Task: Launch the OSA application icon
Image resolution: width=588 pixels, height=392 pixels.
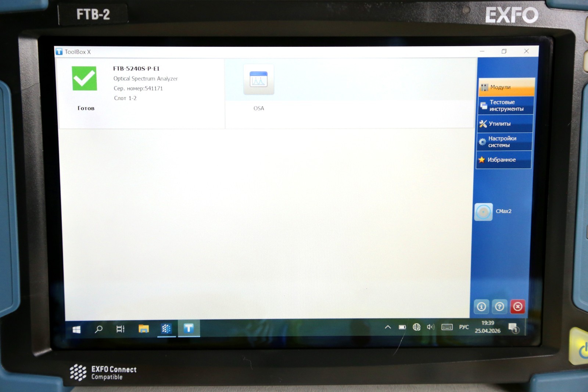Action: (259, 79)
